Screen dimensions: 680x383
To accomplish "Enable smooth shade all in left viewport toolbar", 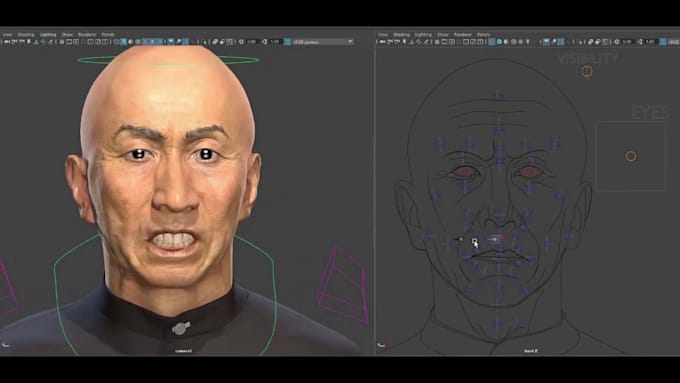I will (124, 42).
